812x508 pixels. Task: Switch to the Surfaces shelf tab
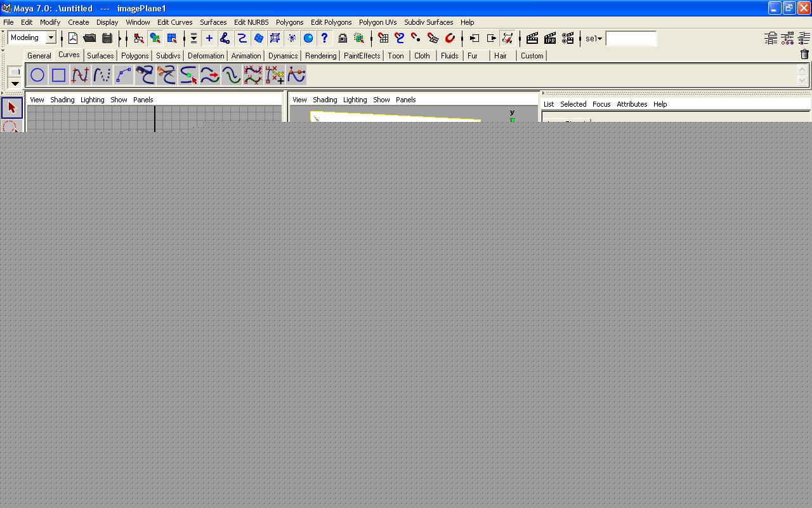[x=100, y=55]
